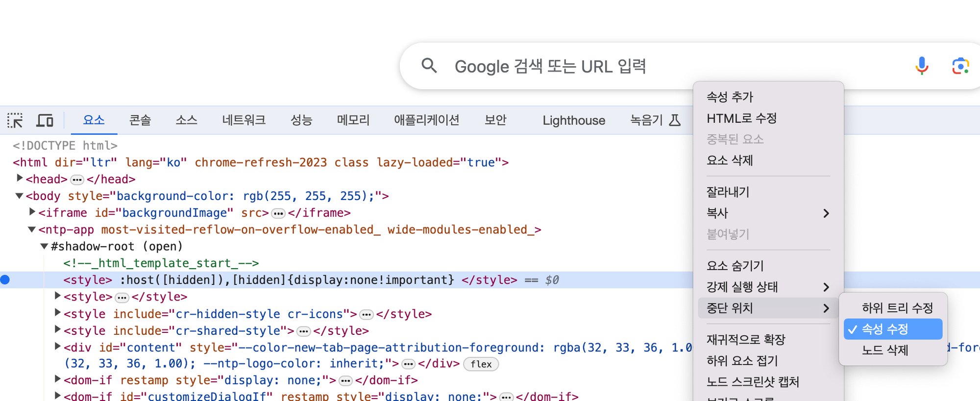Open the 성능 tab
980x401 pixels.
pyautogui.click(x=301, y=120)
